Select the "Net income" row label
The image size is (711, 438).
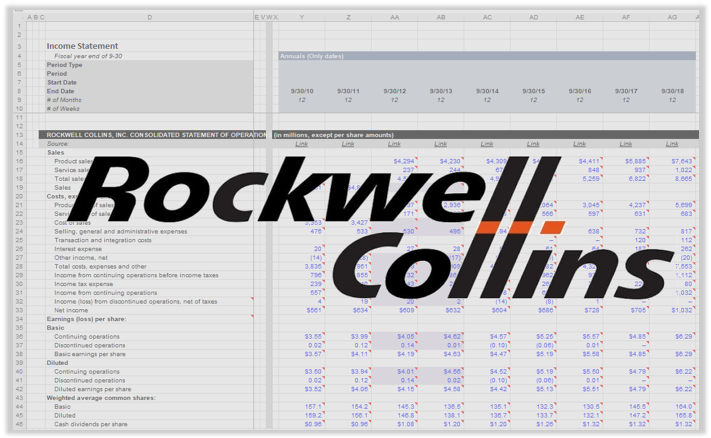[71, 310]
